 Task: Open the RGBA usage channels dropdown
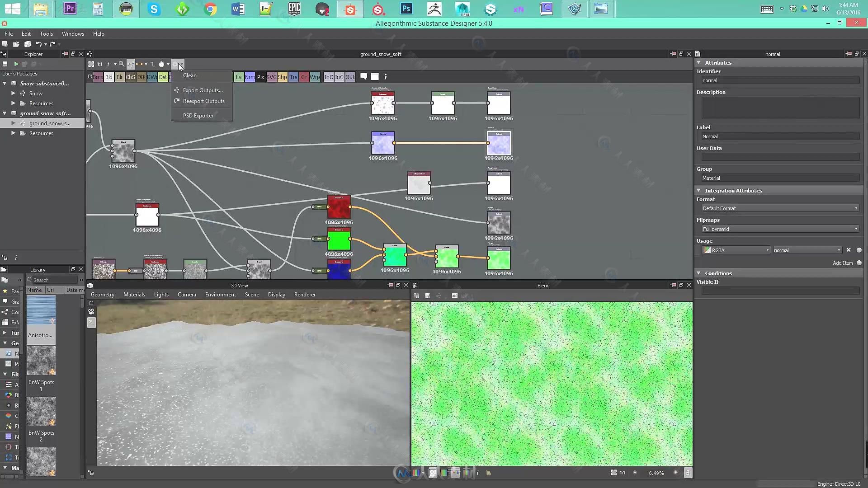pyautogui.click(x=736, y=250)
